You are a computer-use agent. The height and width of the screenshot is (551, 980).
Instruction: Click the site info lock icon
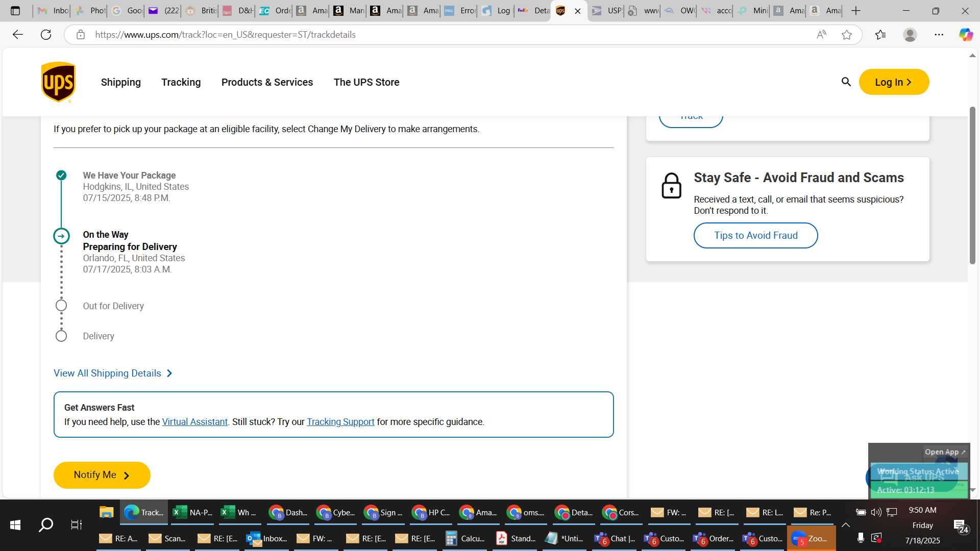80,35
